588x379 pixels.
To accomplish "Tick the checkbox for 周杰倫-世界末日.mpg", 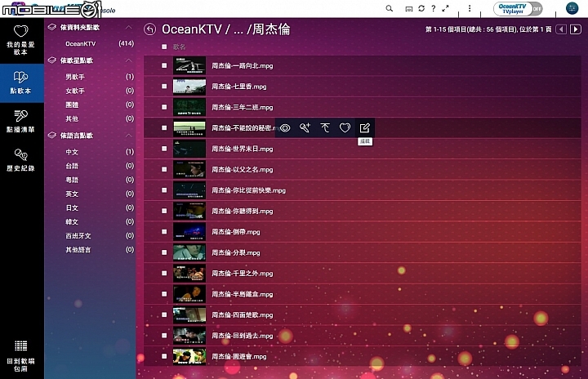I will (164, 149).
